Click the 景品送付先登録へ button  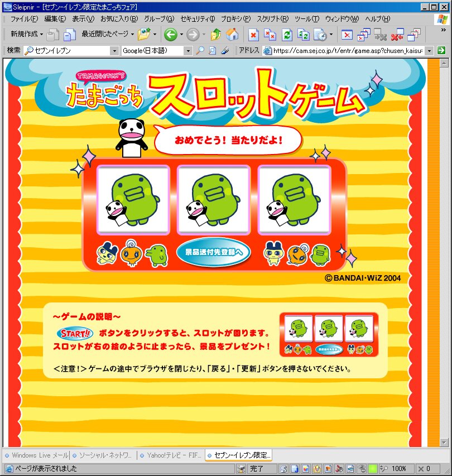coord(214,252)
